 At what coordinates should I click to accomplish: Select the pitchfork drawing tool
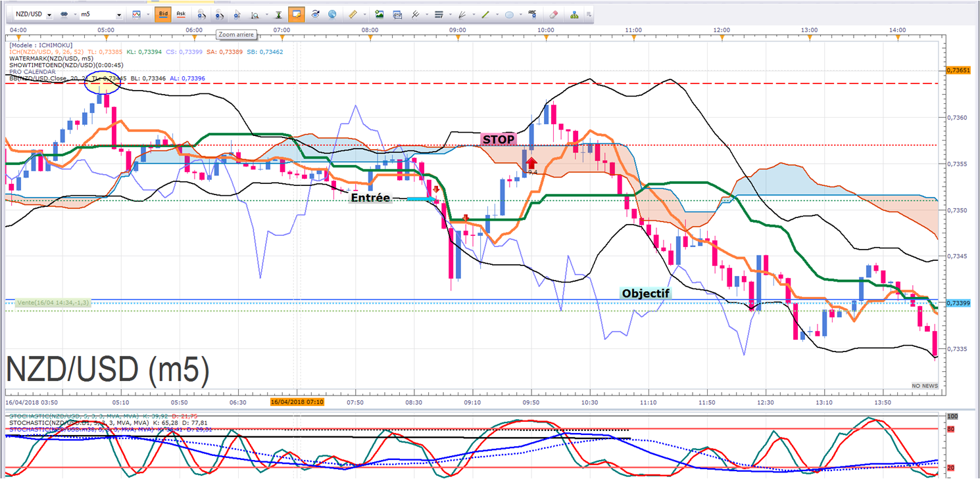(415, 14)
